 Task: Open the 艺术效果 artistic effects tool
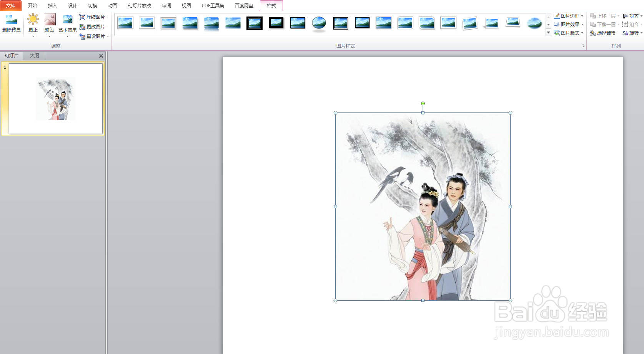click(67, 25)
